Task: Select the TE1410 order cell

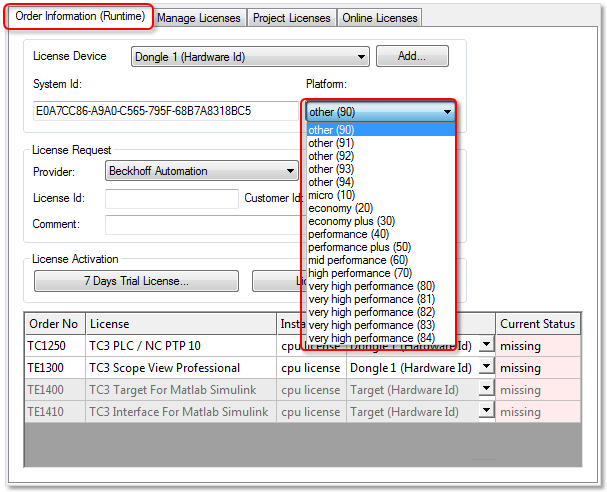Action: [x=55, y=411]
